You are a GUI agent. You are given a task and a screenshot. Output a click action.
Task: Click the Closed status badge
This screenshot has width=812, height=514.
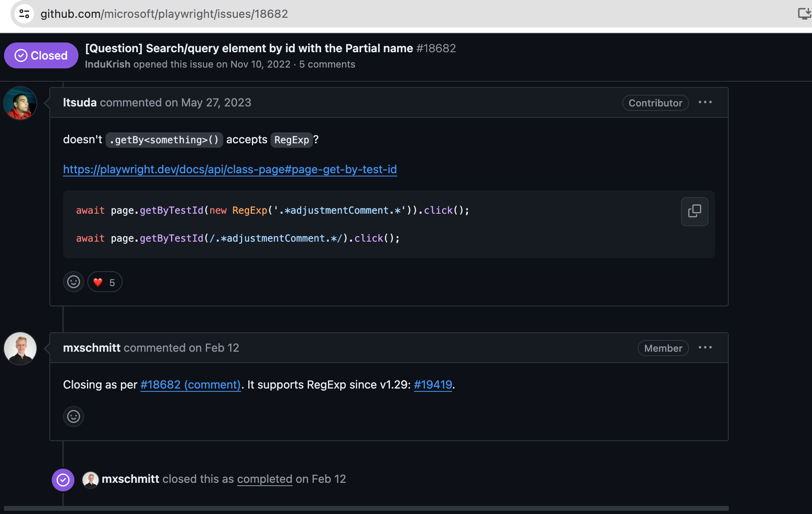click(41, 55)
